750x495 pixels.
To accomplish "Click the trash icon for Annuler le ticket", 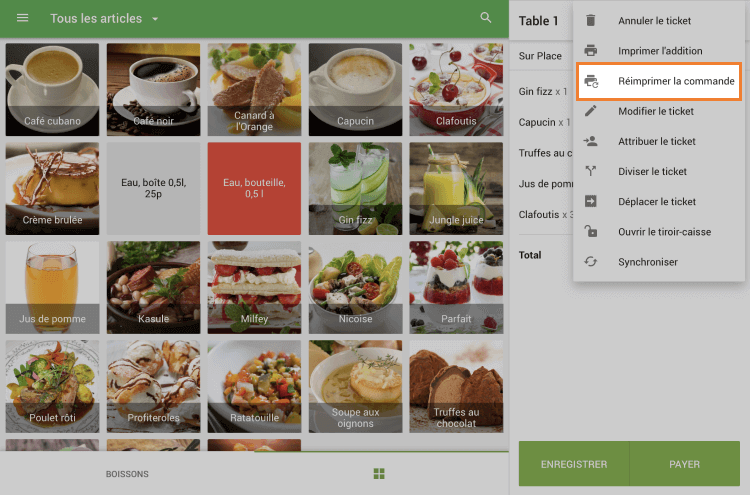I will [x=591, y=20].
